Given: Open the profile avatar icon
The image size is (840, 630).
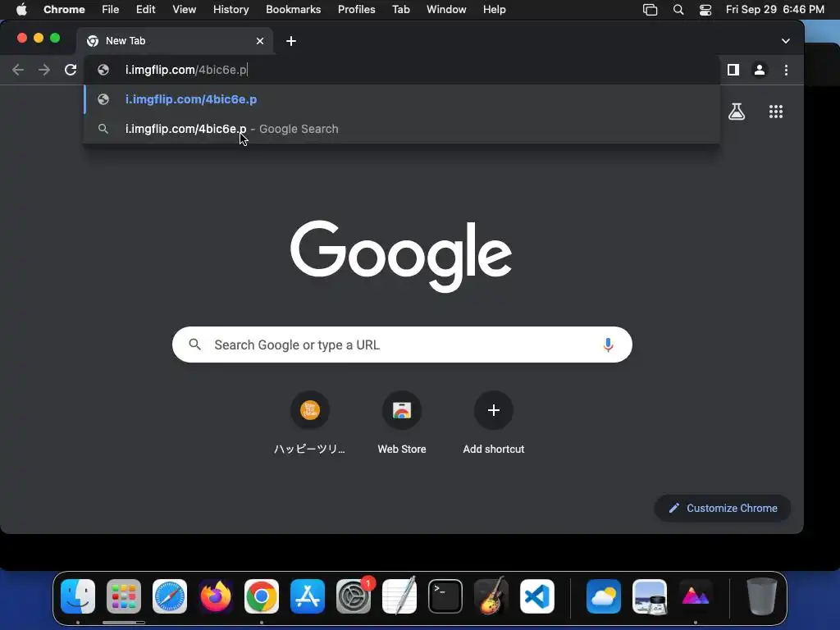Looking at the screenshot, I should pyautogui.click(x=759, y=70).
